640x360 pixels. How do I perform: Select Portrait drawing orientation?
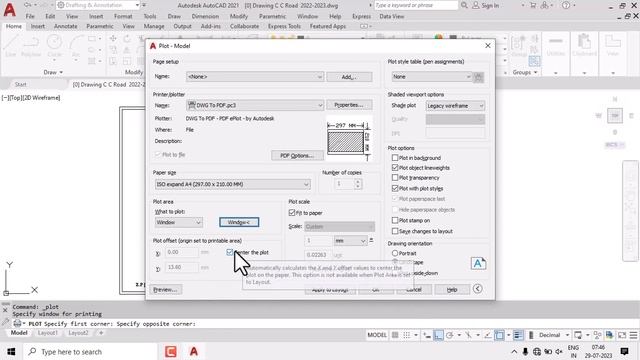pyautogui.click(x=395, y=253)
